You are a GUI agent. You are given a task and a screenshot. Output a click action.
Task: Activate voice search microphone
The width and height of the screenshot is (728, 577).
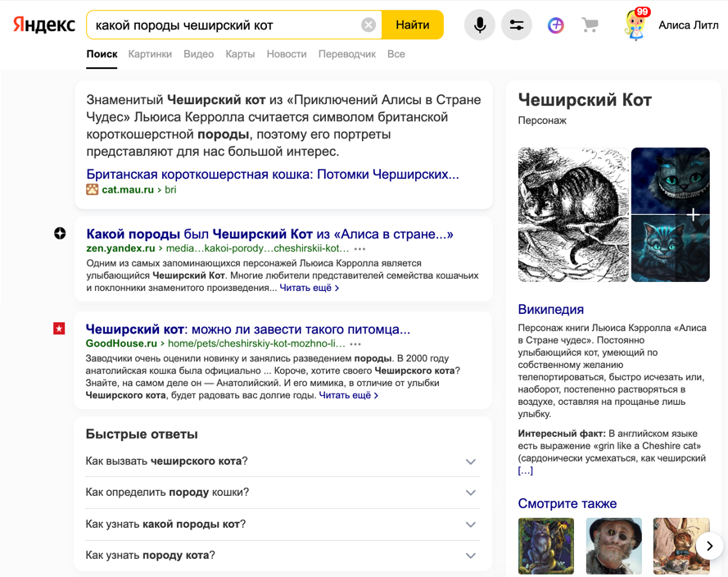(479, 25)
